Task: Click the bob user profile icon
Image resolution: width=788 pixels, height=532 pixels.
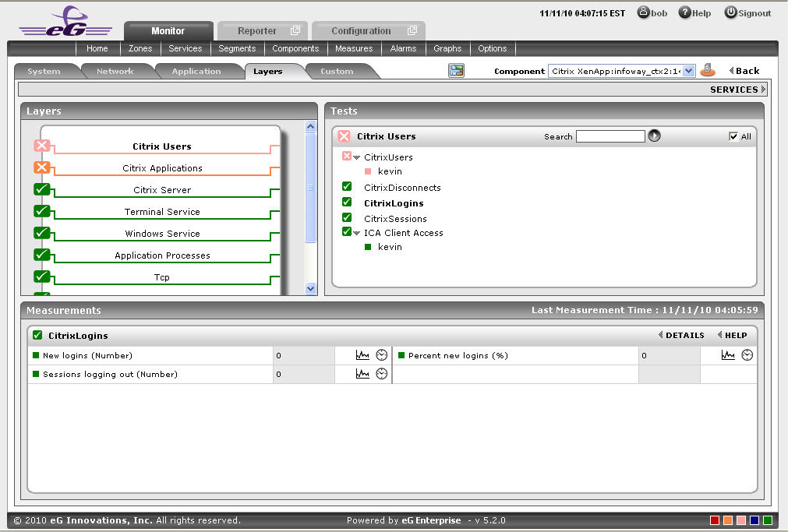Action: (643, 12)
